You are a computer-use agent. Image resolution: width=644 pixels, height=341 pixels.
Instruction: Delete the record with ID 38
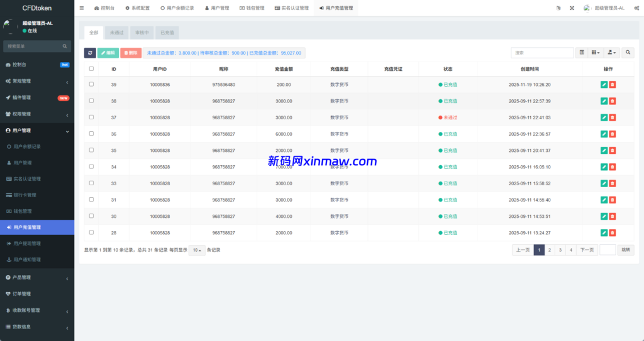(x=613, y=101)
